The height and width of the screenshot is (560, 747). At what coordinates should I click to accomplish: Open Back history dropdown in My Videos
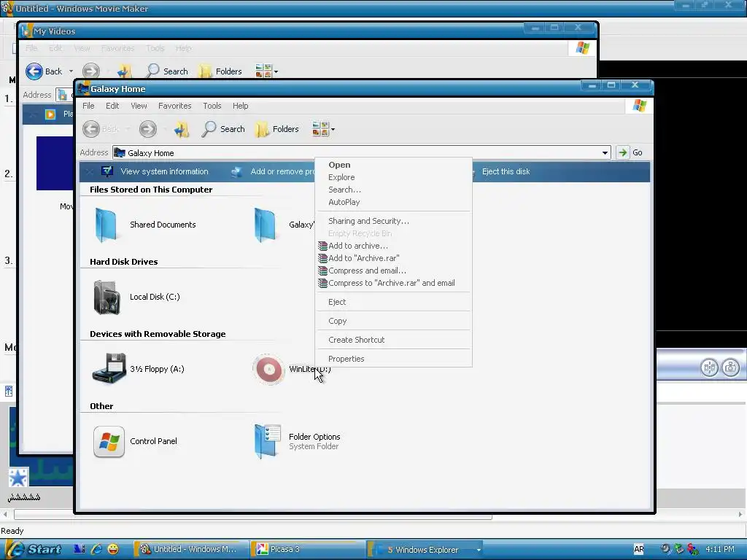[x=71, y=71]
